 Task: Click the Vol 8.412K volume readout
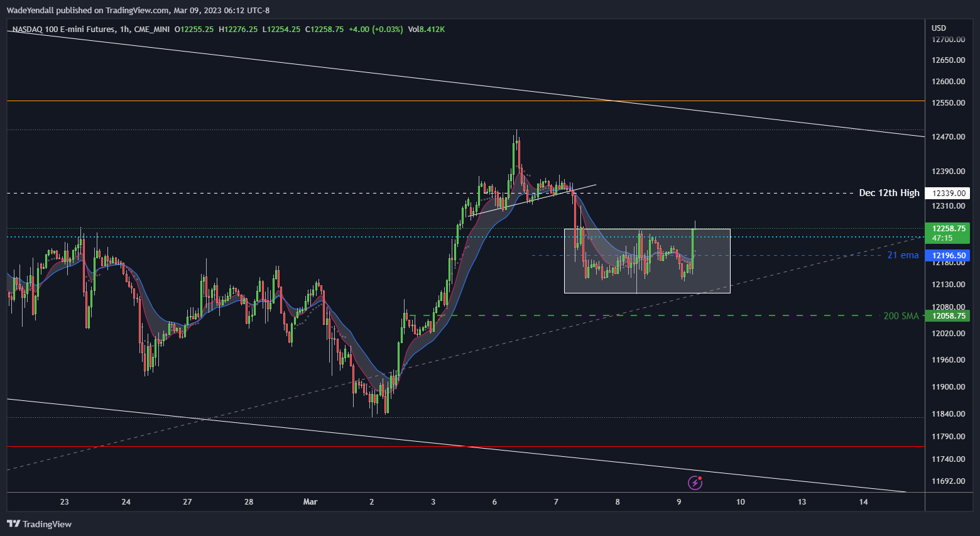point(426,29)
